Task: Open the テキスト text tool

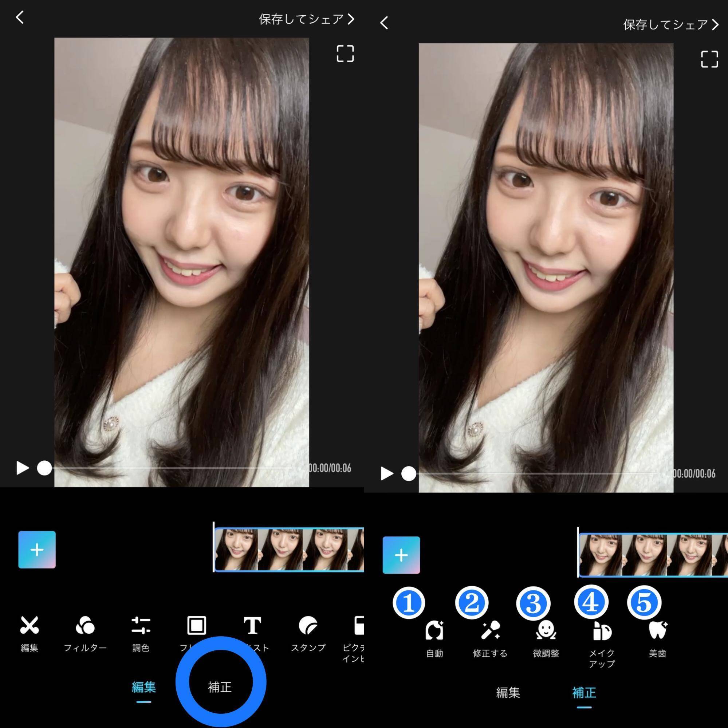Action: coord(252,626)
